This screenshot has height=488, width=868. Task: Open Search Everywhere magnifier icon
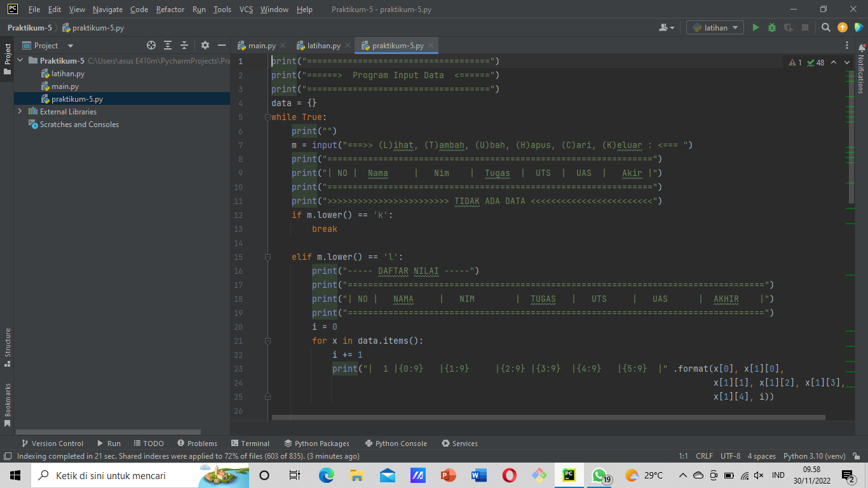tap(826, 27)
